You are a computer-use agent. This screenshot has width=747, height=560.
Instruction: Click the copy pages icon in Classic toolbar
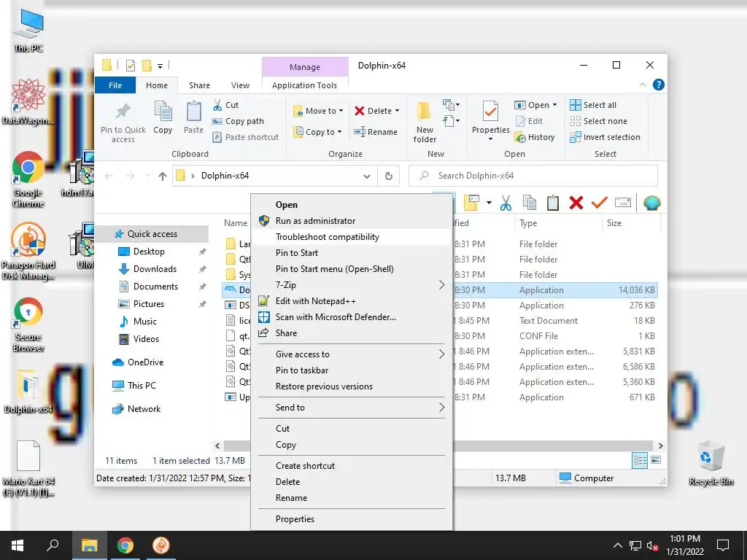(530, 203)
